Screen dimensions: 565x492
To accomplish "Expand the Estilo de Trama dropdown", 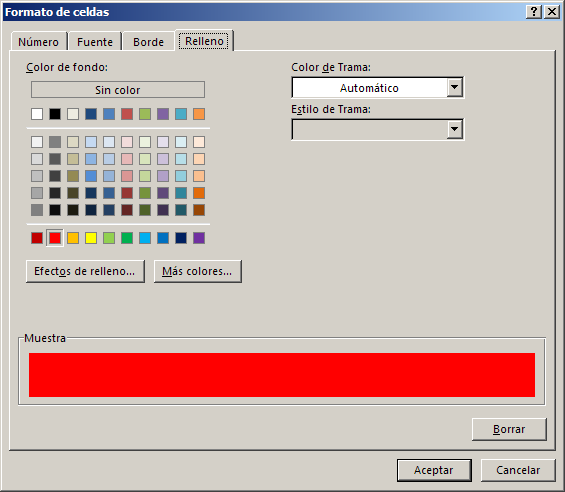I will tap(455, 129).
